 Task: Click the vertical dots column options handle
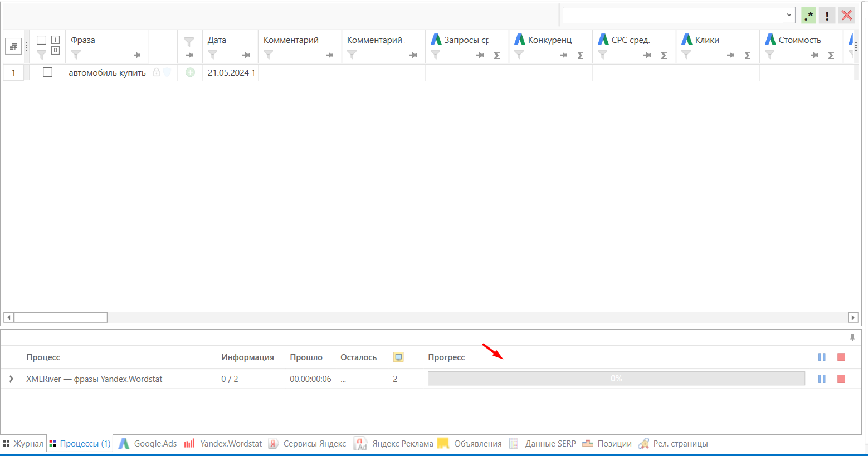click(26, 47)
